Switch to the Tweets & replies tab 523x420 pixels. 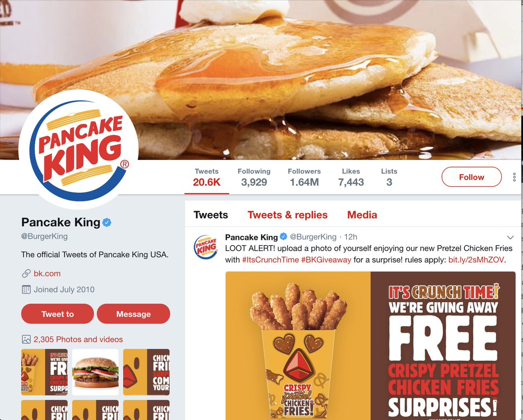pyautogui.click(x=288, y=215)
